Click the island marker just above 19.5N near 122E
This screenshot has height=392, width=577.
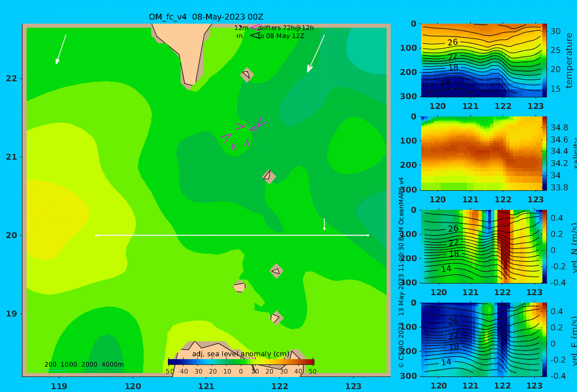pos(276,272)
